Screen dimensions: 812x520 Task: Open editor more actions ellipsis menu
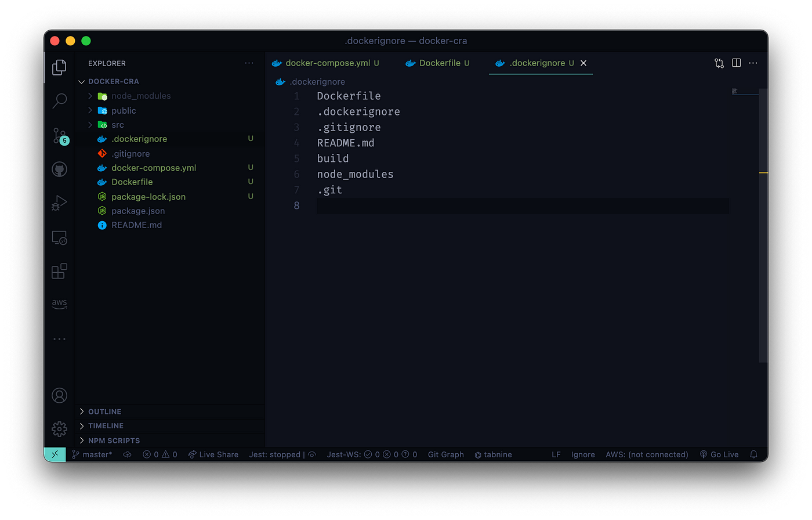point(753,63)
